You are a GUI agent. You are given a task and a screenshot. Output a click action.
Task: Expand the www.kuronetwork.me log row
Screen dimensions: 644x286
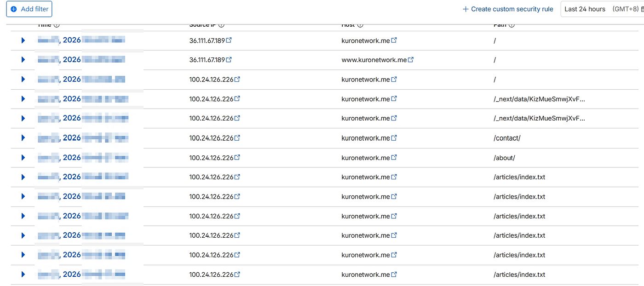pos(23,60)
